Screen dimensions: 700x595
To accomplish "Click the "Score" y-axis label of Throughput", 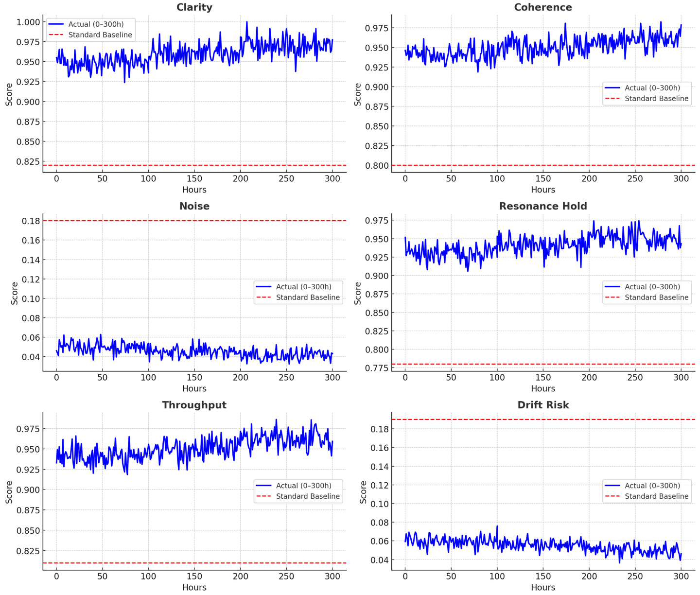I will coord(9,492).
